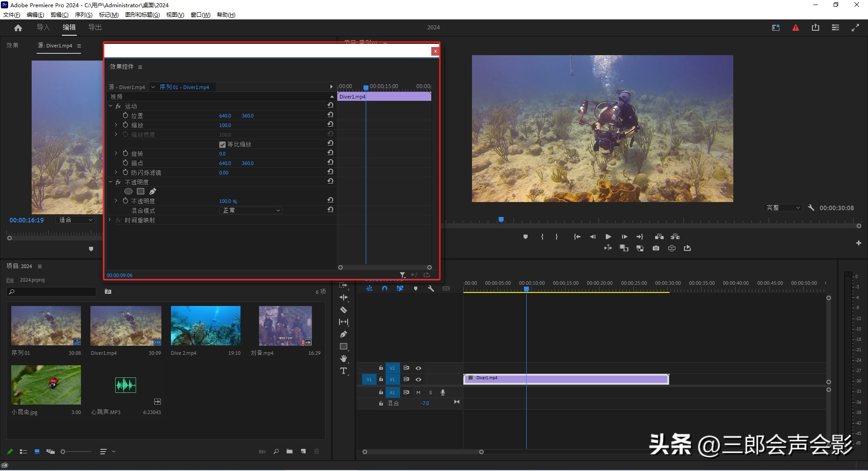
Task: Open the 完整 playback resolution dropdown
Action: click(783, 207)
